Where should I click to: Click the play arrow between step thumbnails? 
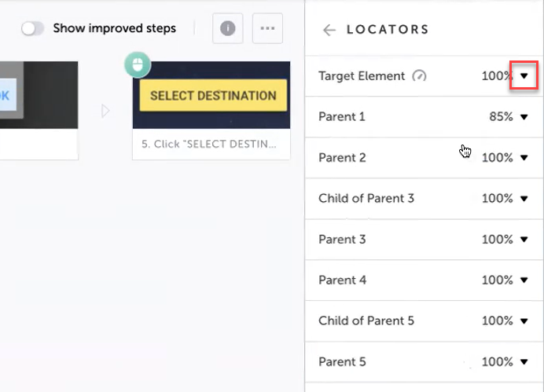tap(105, 111)
